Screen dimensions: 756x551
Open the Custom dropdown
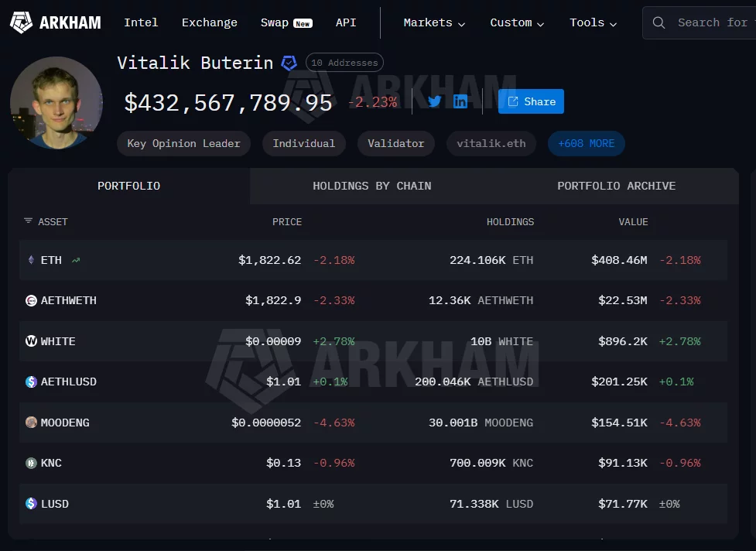point(517,22)
